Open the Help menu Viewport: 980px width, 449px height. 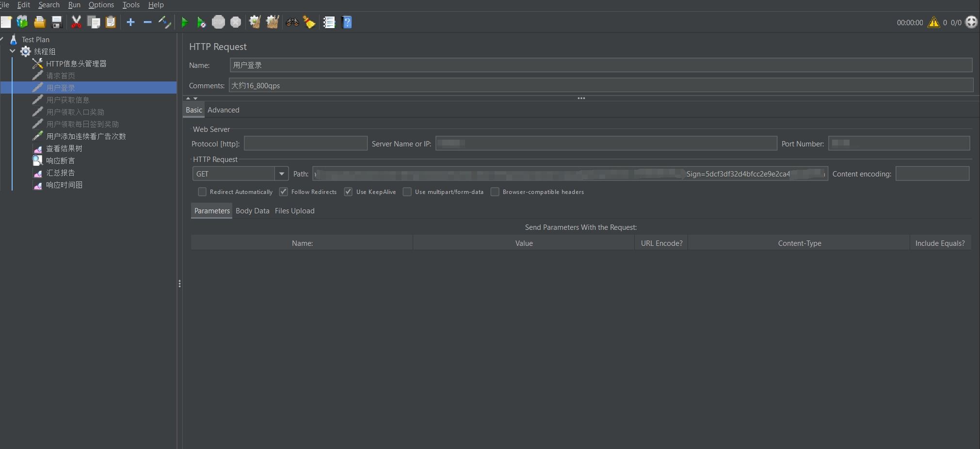[156, 5]
